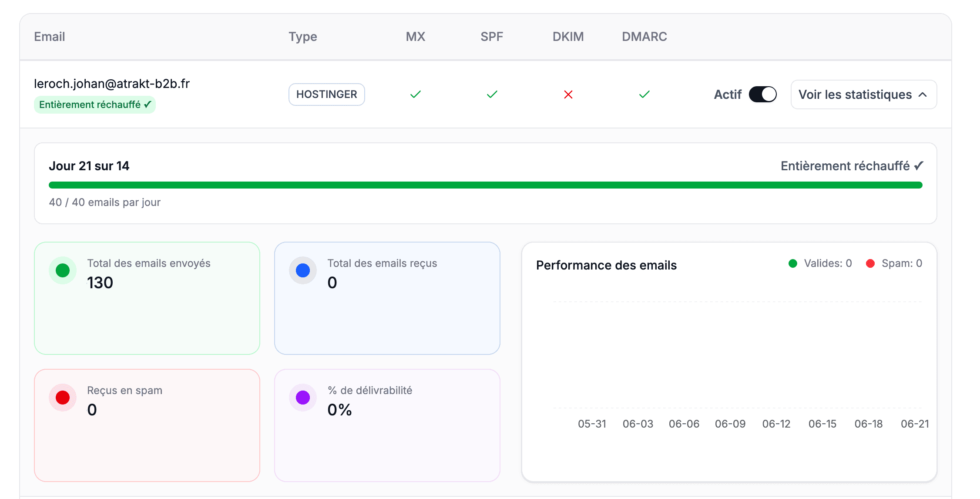Click the red DKIM failure cross

568,94
